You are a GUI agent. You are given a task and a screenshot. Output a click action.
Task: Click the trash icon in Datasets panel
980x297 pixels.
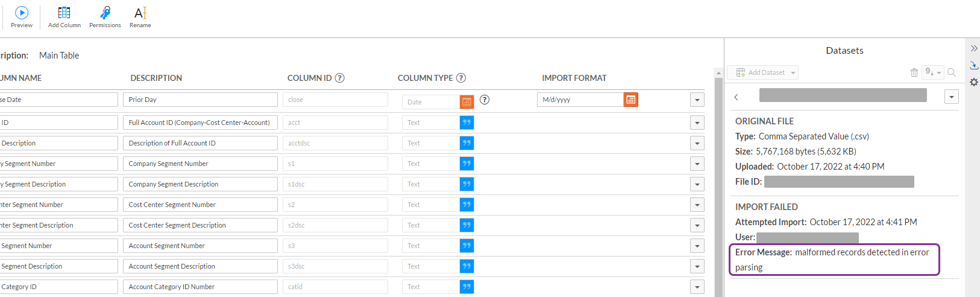pos(914,72)
